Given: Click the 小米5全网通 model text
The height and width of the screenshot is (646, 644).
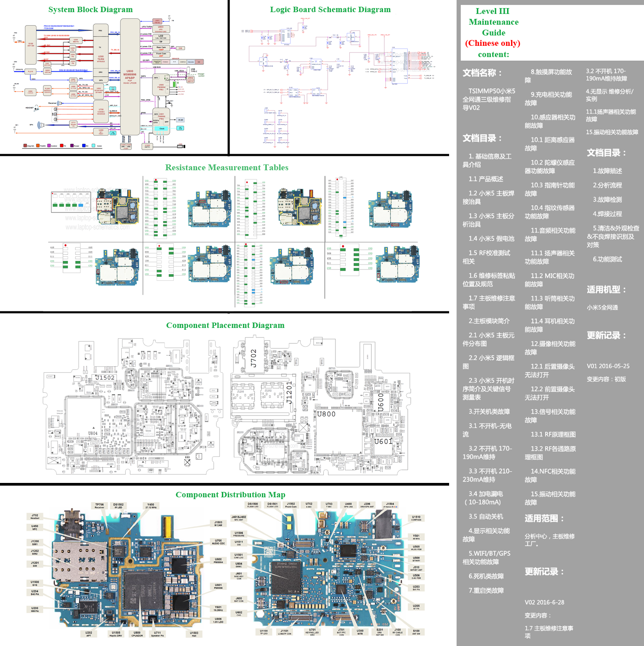Looking at the screenshot, I should click(602, 307).
